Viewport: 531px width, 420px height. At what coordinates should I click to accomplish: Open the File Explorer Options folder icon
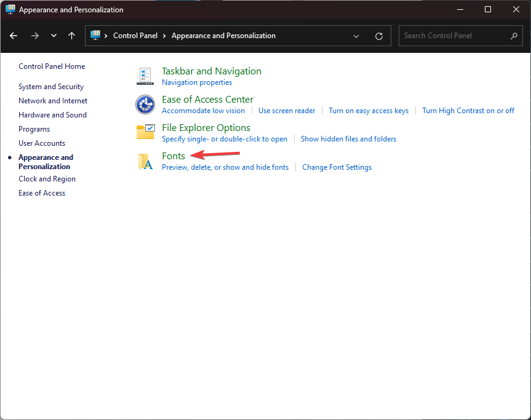[x=146, y=132]
